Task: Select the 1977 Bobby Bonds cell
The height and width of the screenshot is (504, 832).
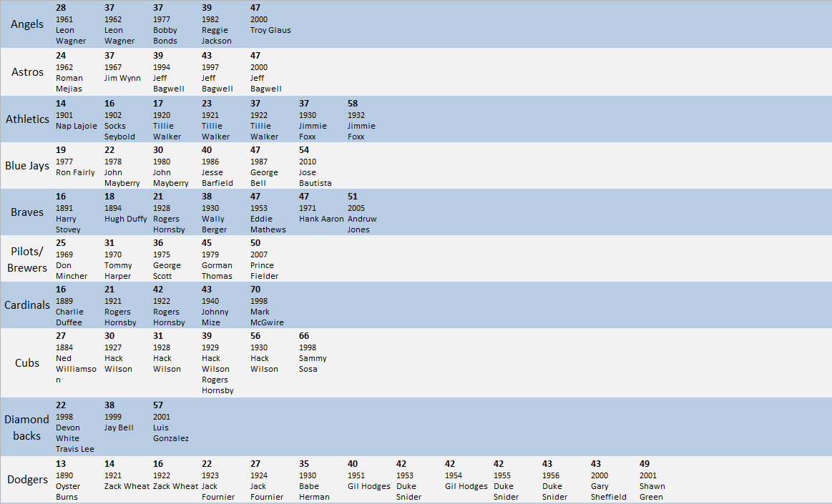Action: 165,24
